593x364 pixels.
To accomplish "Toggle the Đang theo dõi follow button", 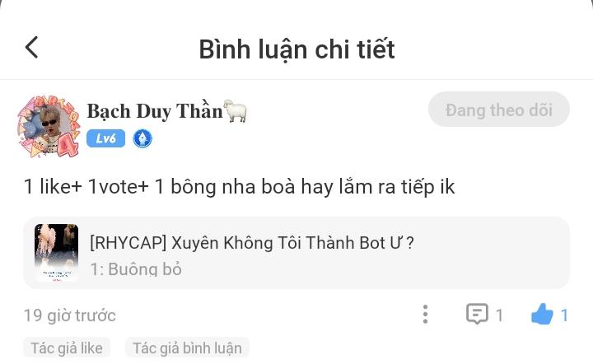I will pos(499,110).
